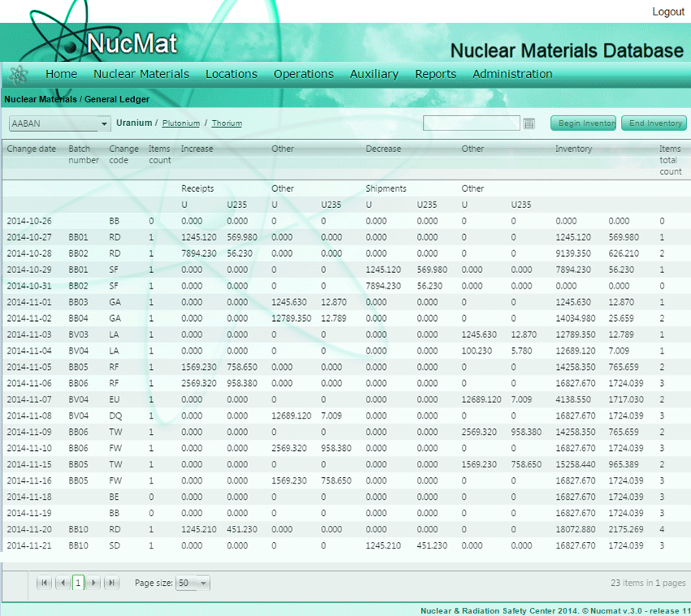Go to previous page of ledger
The height and width of the screenshot is (616, 691).
tap(62, 583)
